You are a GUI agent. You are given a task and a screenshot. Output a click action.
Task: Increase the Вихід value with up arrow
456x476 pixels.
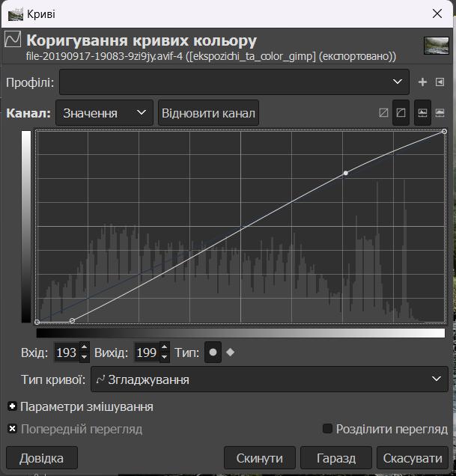pyautogui.click(x=164, y=347)
